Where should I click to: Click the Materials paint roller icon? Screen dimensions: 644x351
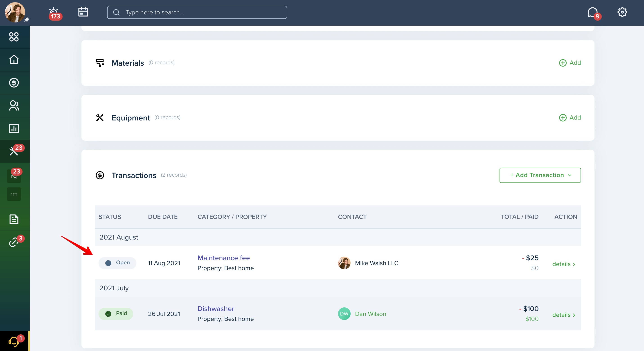pyautogui.click(x=100, y=63)
